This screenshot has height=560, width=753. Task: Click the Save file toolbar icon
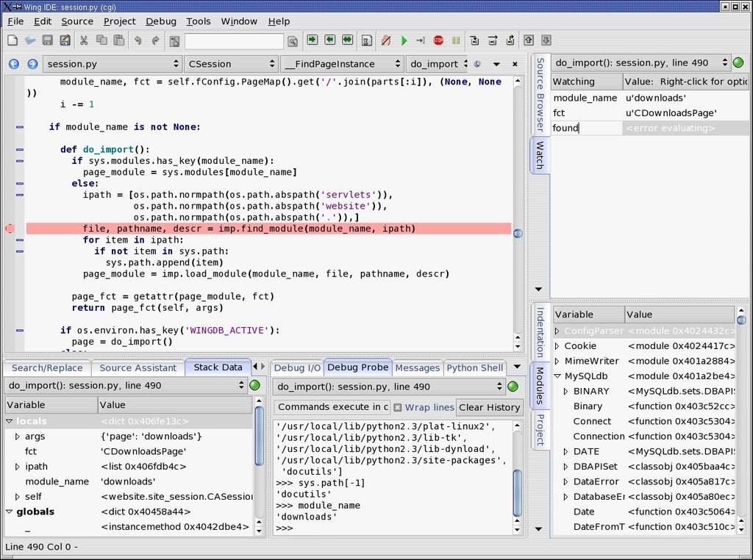coord(48,41)
